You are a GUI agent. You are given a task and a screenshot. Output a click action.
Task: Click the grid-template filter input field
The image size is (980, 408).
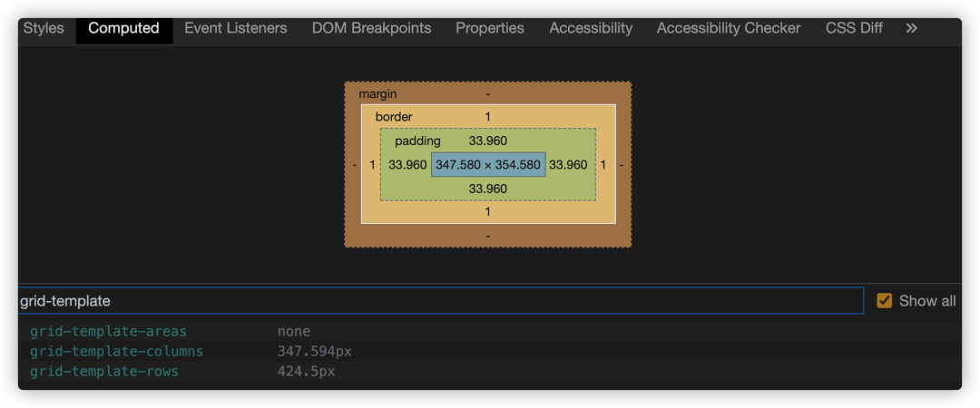(440, 301)
